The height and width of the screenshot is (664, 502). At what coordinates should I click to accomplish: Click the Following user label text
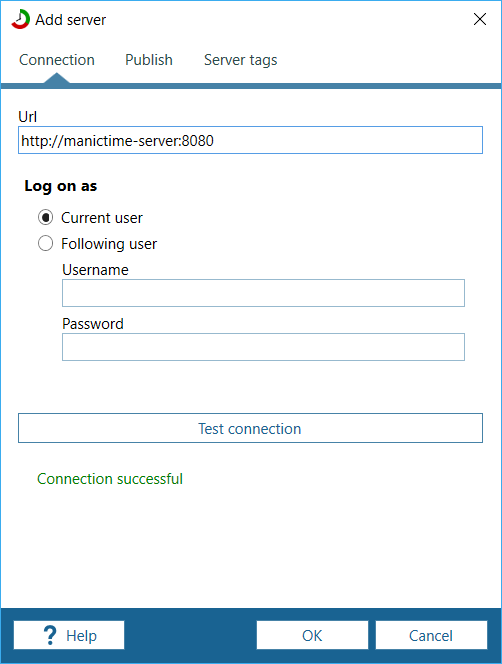(x=109, y=244)
